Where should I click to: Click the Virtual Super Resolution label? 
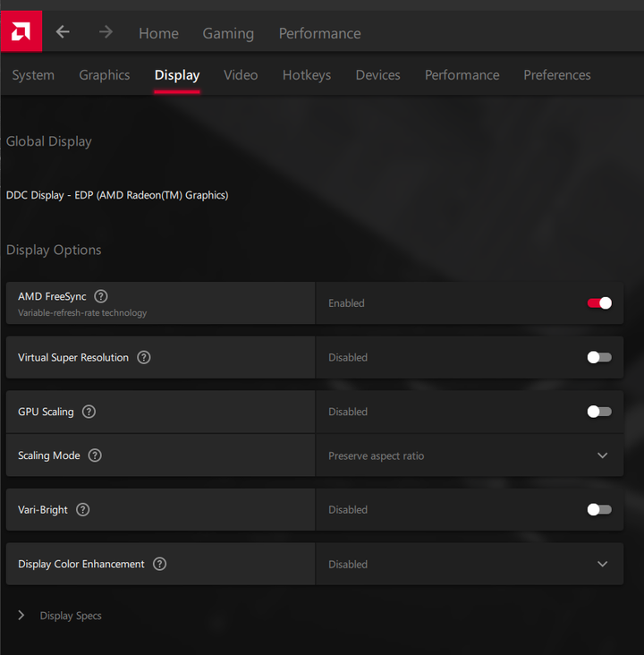point(73,358)
